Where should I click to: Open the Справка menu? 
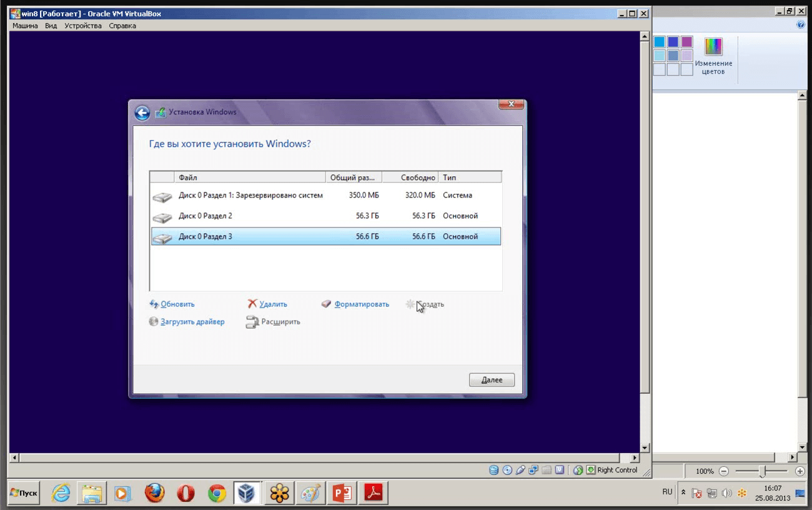122,26
